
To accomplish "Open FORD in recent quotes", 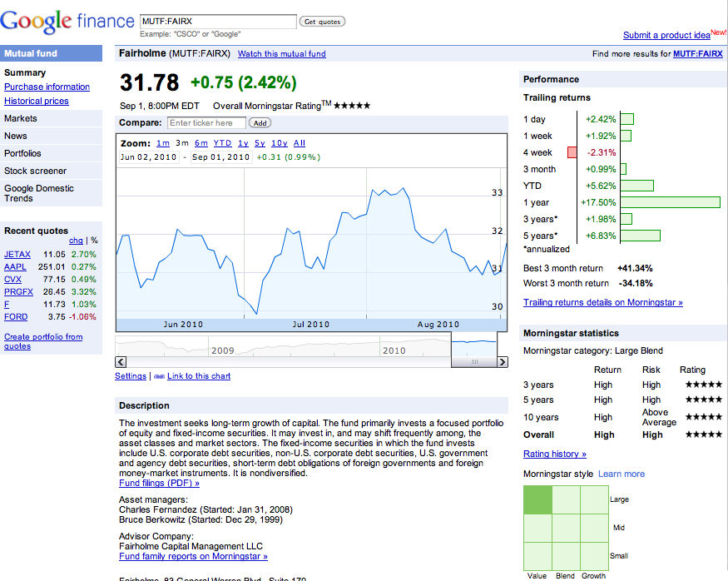I will (x=16, y=317).
